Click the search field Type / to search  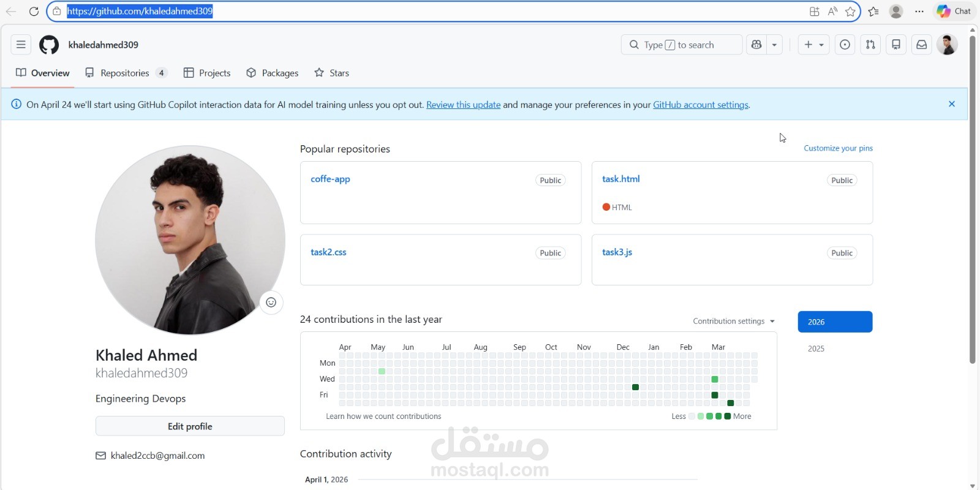coord(681,45)
